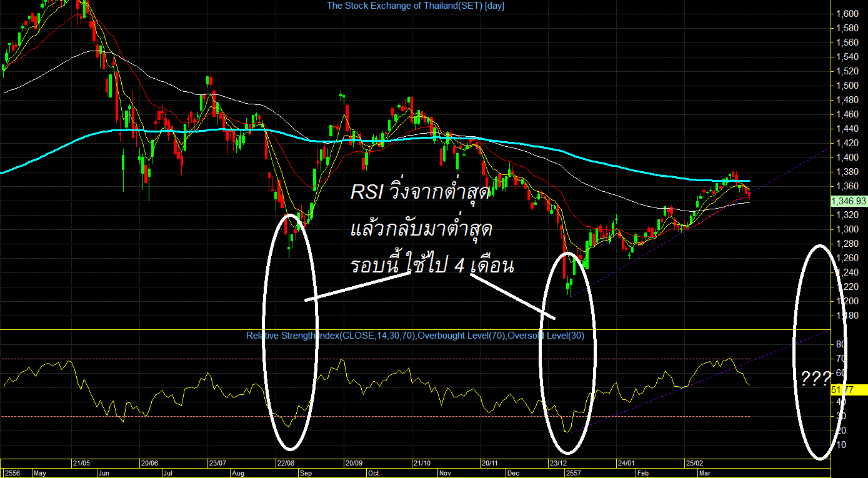Select the 10 level on RSI axis
868x478 pixels.
[x=841, y=445]
